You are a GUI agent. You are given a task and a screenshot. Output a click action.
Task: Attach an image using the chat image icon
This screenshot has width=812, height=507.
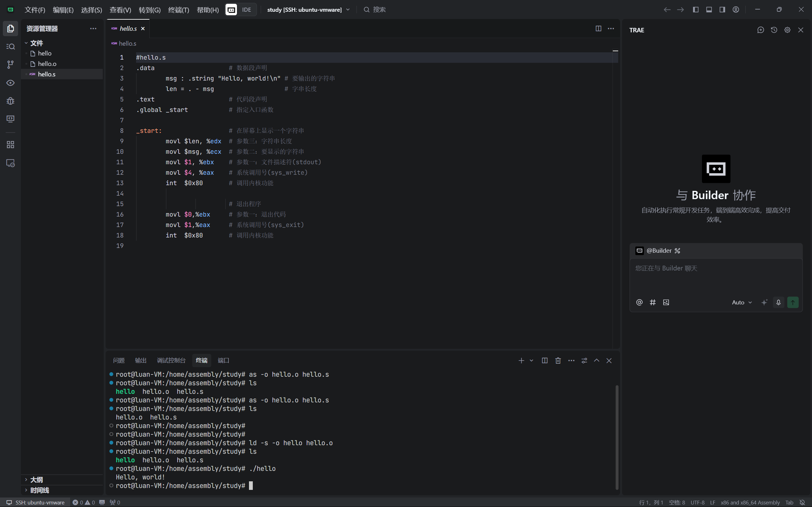[x=666, y=302]
